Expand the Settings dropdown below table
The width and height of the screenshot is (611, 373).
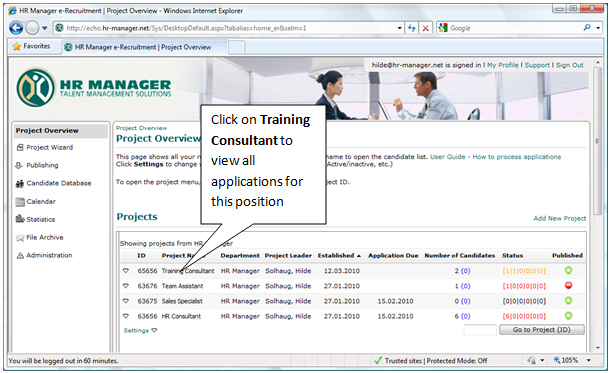tap(140, 331)
